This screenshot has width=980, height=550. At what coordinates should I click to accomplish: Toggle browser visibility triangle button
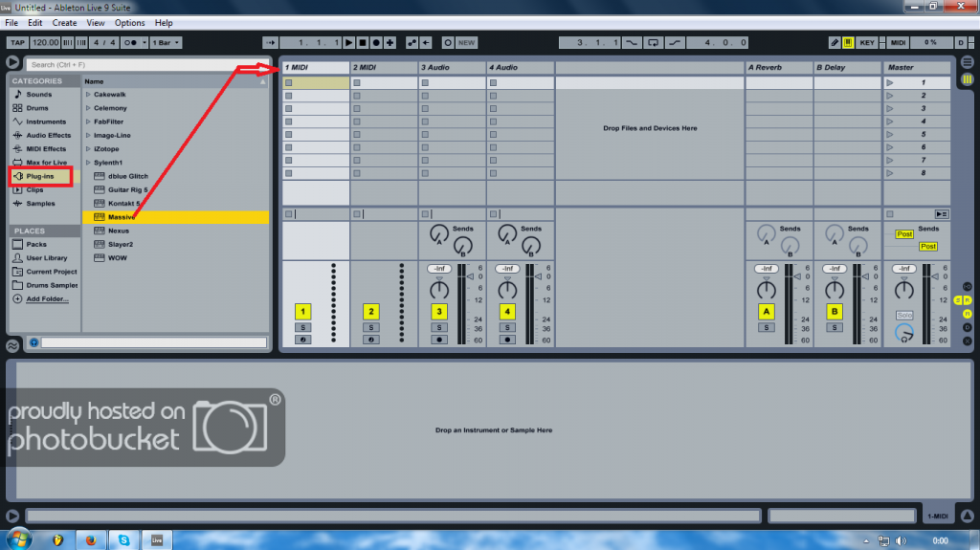pyautogui.click(x=12, y=62)
